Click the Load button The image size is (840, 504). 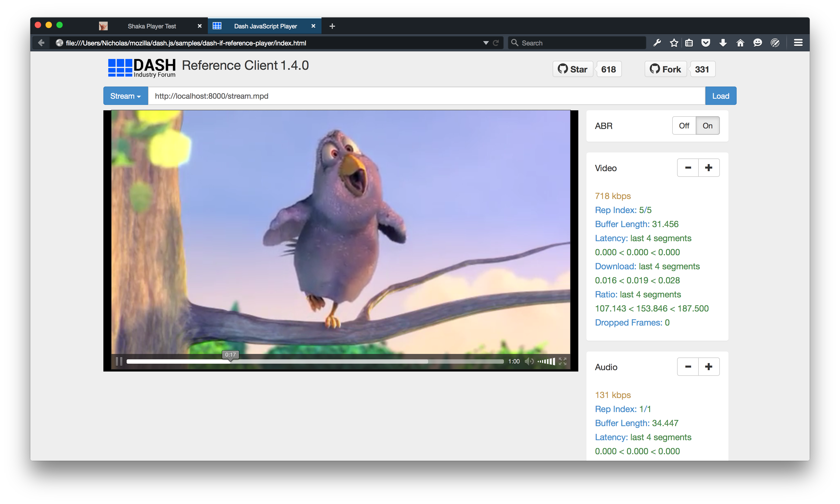pyautogui.click(x=720, y=96)
